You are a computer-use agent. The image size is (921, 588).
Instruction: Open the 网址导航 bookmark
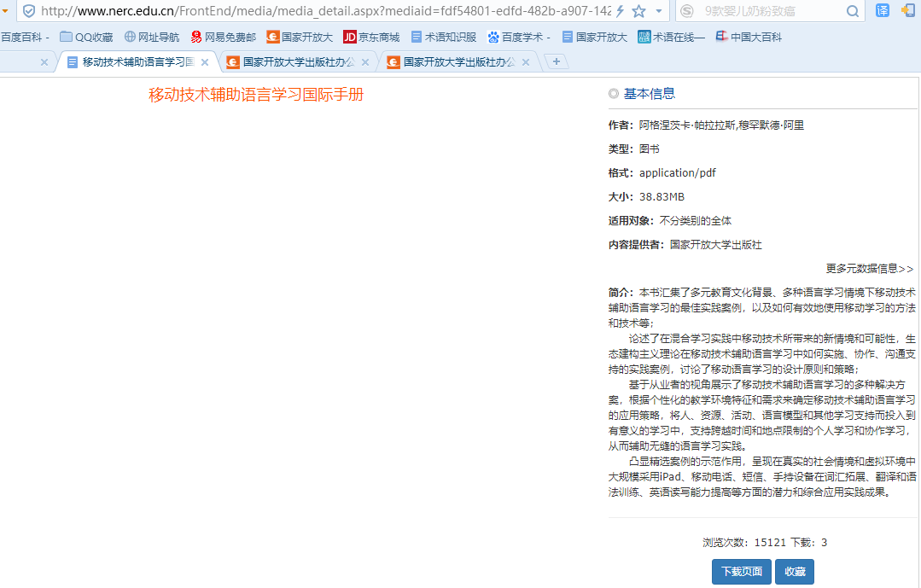[151, 38]
